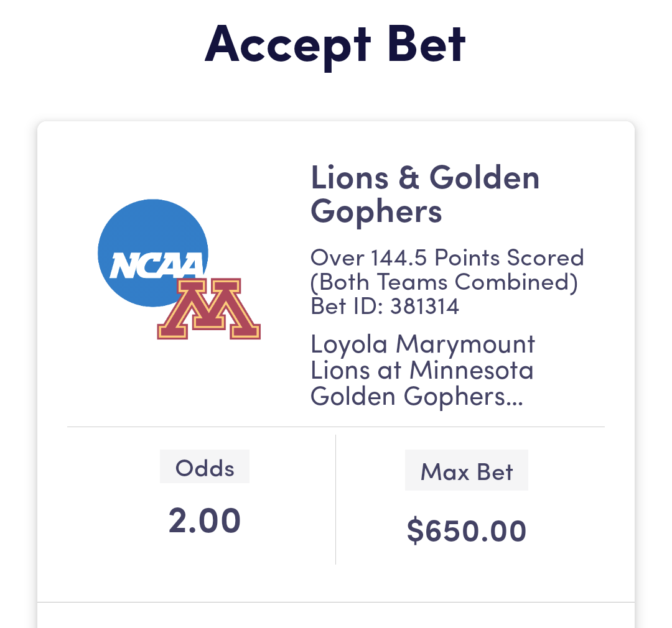Select the $650.00 max bet amount

click(x=467, y=530)
